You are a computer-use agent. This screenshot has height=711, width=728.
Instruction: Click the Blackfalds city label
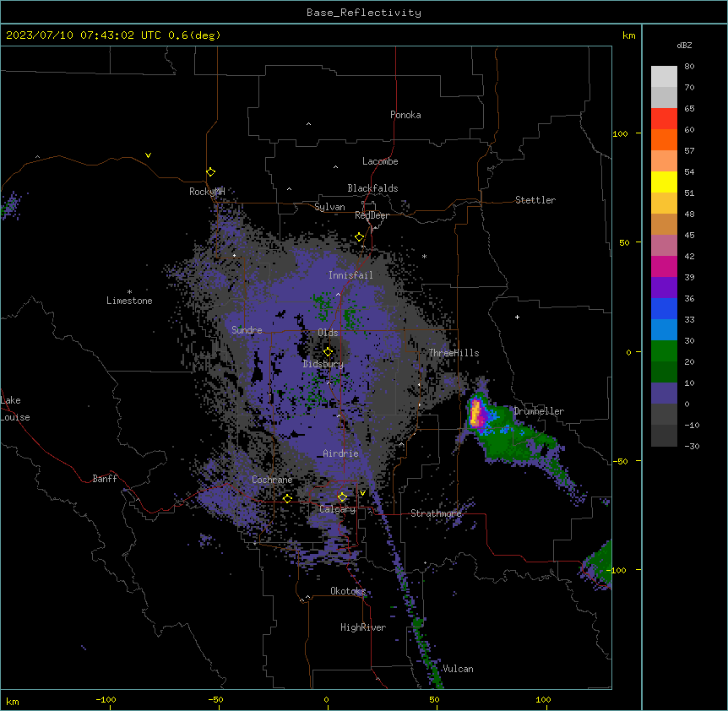pos(372,188)
